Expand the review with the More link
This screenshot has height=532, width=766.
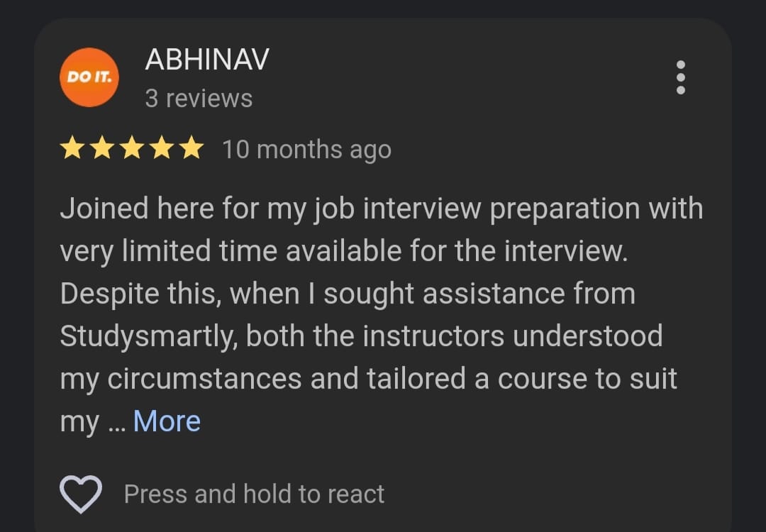pyautogui.click(x=167, y=421)
